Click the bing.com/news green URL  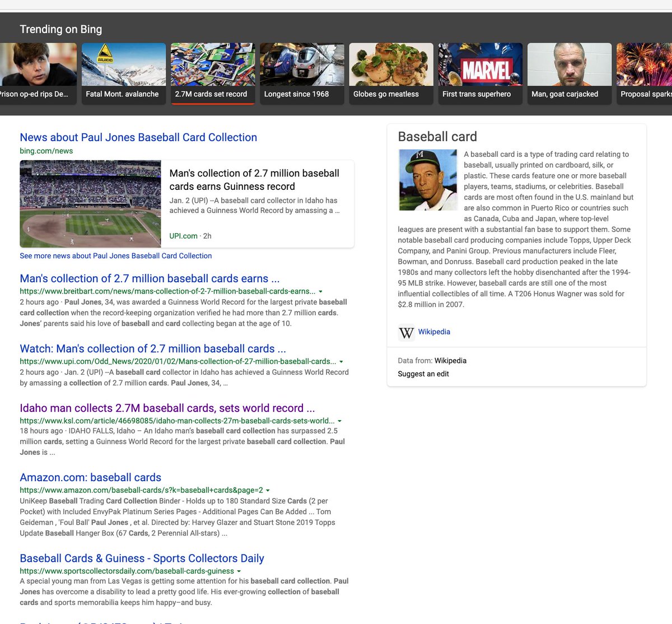click(x=46, y=151)
